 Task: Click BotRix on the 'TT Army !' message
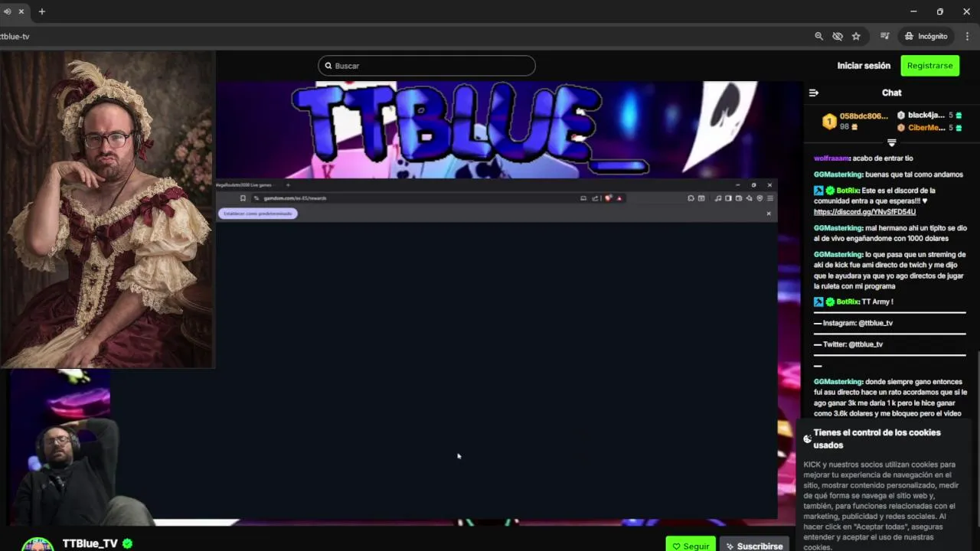(848, 302)
